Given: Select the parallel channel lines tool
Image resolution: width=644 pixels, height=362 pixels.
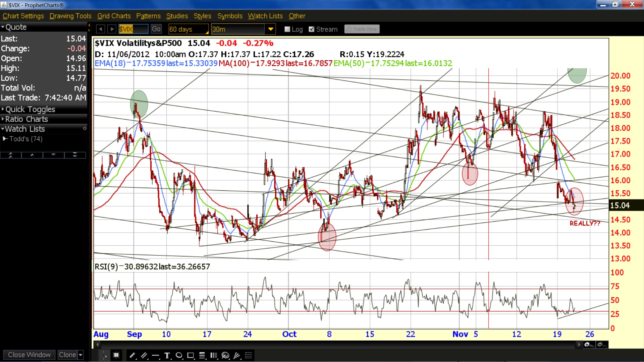Looking at the screenshot, I should (x=145, y=355).
